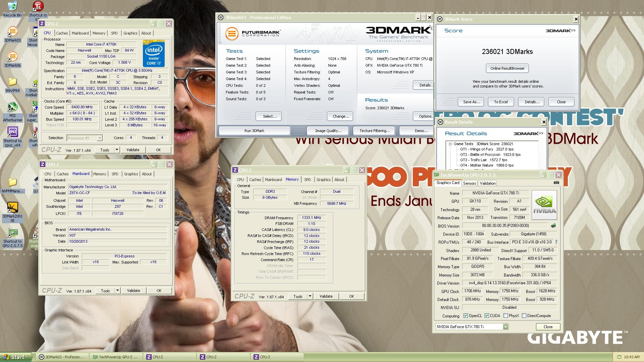Viewport: 644px width, 362px height.
Task: Click the NVIDIA logo in GPU-Z
Action: 544,205
